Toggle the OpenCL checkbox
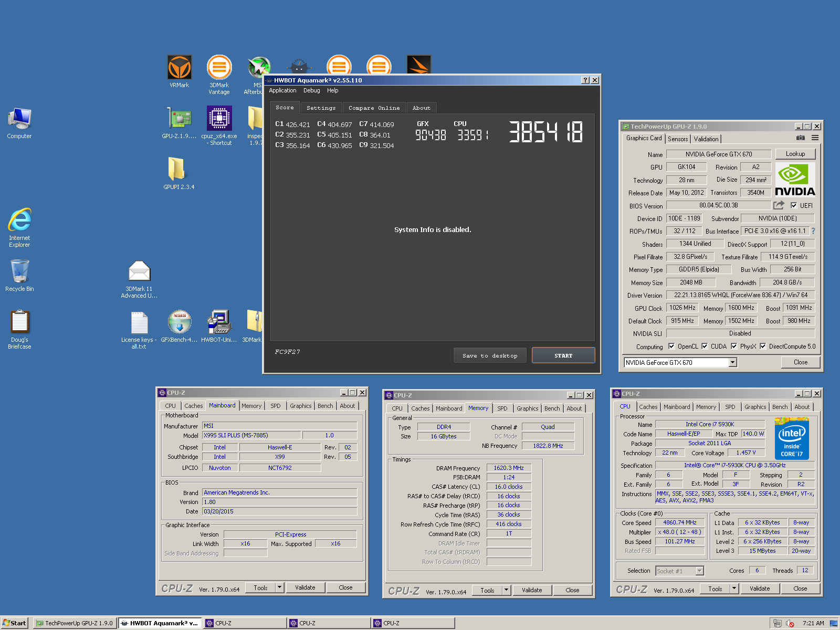This screenshot has height=630, width=840. point(671,346)
